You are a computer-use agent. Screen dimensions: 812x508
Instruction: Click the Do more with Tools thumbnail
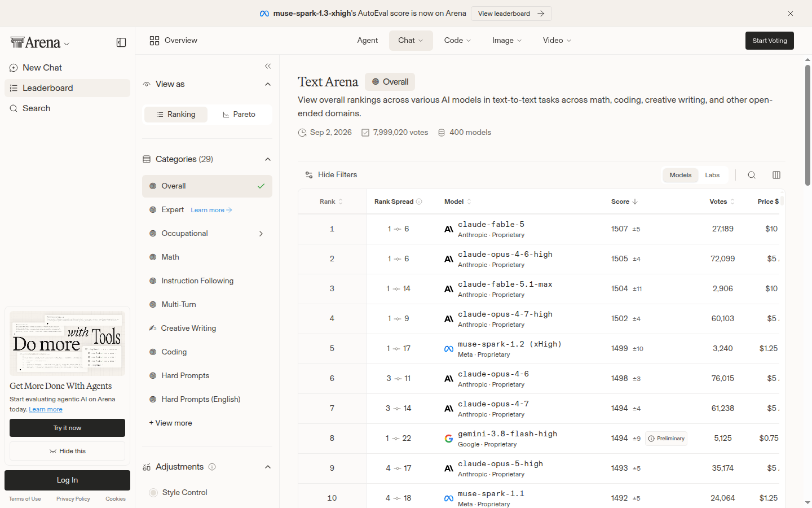pos(67,343)
